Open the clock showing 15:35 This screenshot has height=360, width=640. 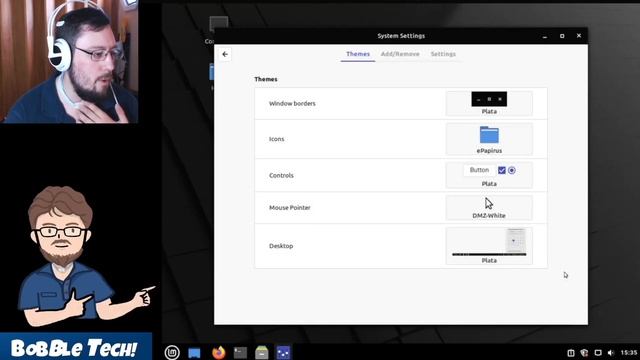(x=629, y=353)
